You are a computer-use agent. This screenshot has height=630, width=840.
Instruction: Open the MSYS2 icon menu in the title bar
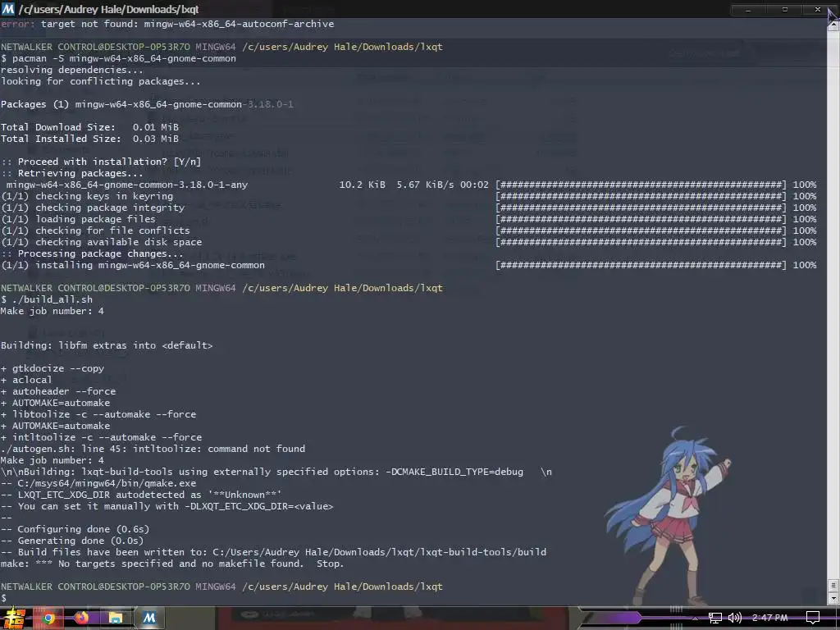click(x=8, y=8)
